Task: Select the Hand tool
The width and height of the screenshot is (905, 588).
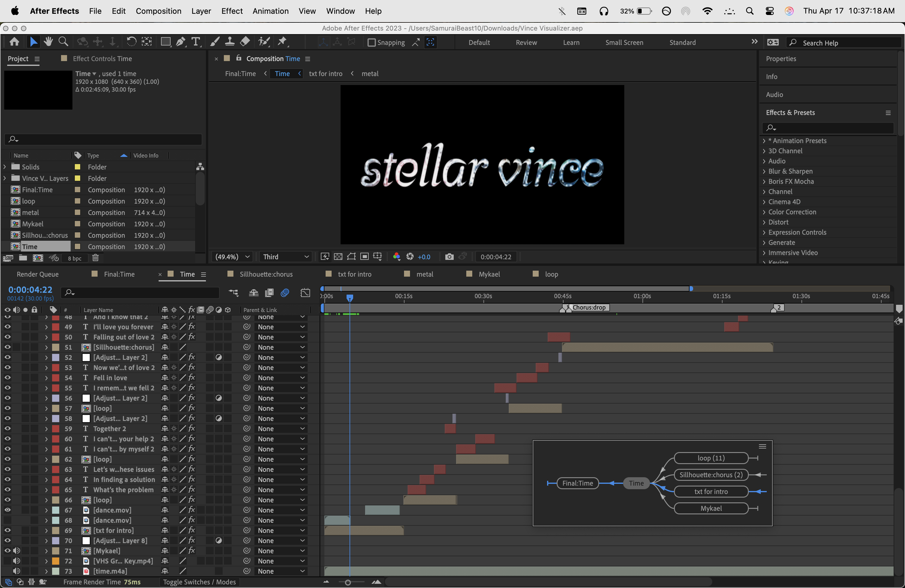Action: 48,42
